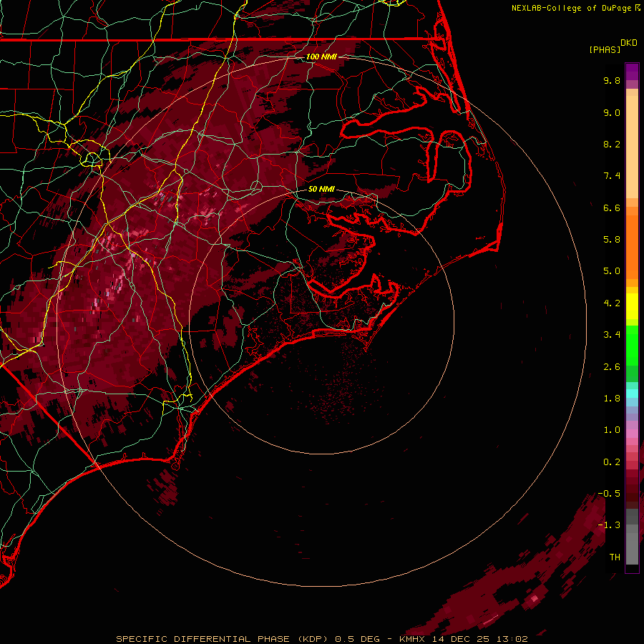Click the 2.6 value on the scale

click(x=612, y=367)
